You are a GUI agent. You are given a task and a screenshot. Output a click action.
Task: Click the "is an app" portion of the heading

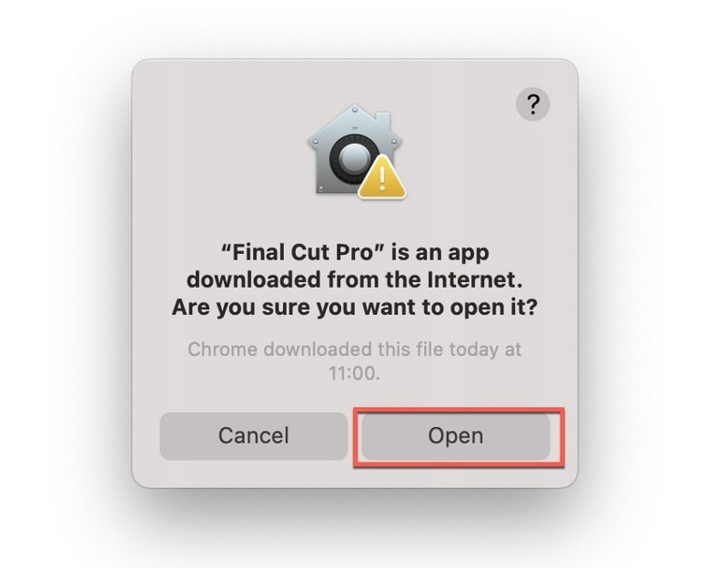point(440,254)
